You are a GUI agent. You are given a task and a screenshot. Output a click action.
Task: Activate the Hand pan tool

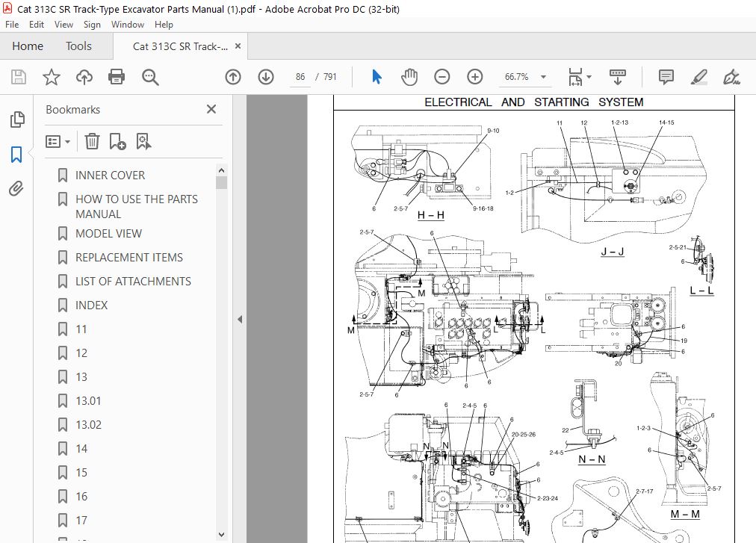[x=409, y=77]
